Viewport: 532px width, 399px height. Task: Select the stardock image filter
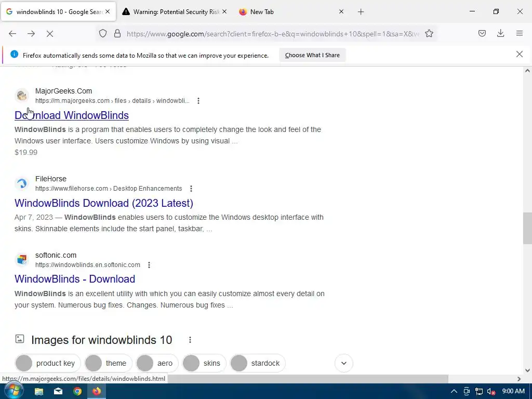[258, 363]
